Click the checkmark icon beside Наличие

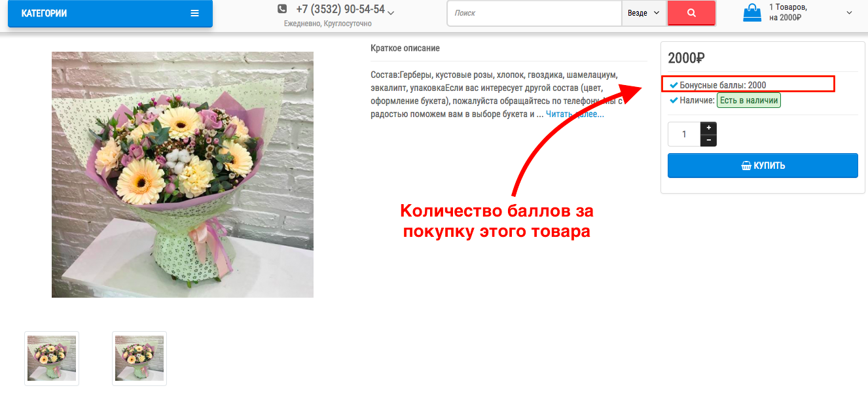(674, 100)
